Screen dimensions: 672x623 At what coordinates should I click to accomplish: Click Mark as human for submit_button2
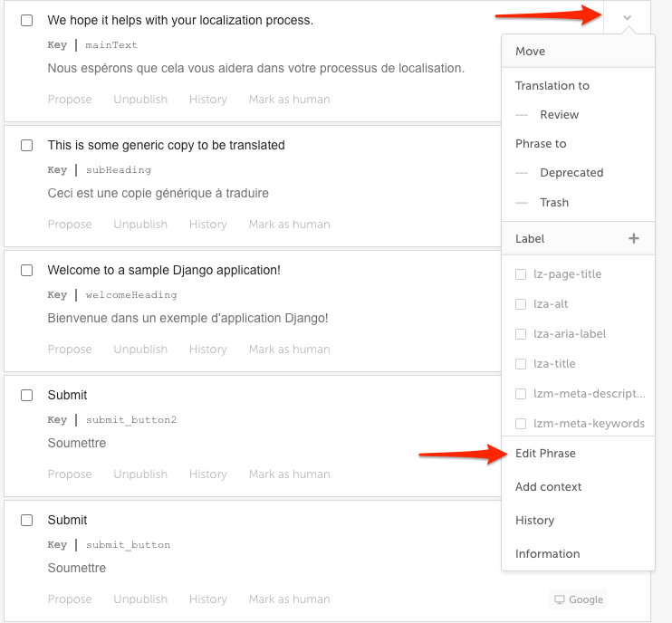[x=289, y=474]
